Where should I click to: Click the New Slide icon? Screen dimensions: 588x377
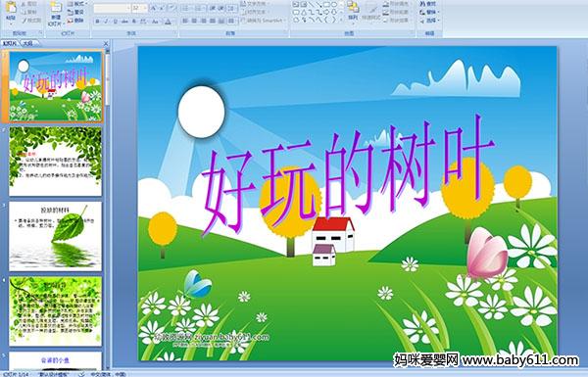(x=56, y=8)
